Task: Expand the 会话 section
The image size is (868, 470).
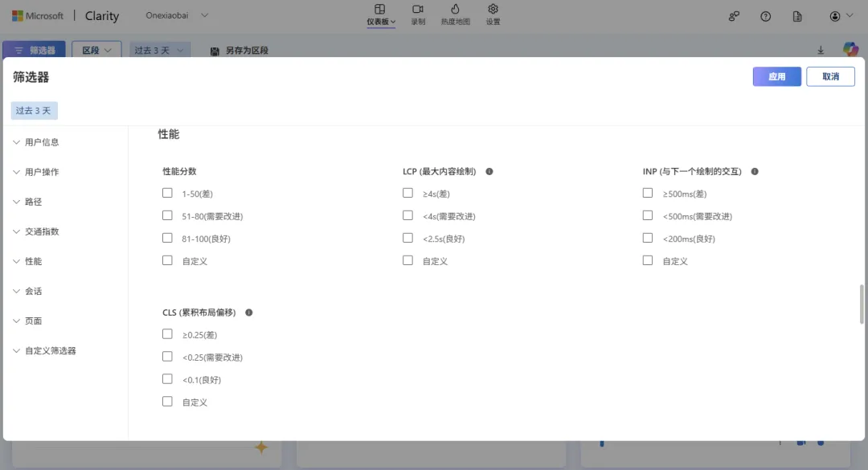Action: tap(27, 291)
